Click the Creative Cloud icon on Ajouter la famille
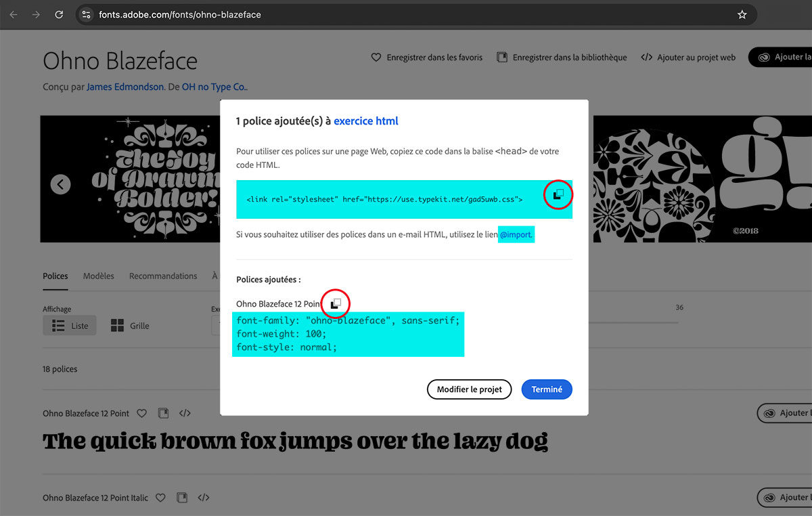Image resolution: width=812 pixels, height=516 pixels. [x=765, y=58]
